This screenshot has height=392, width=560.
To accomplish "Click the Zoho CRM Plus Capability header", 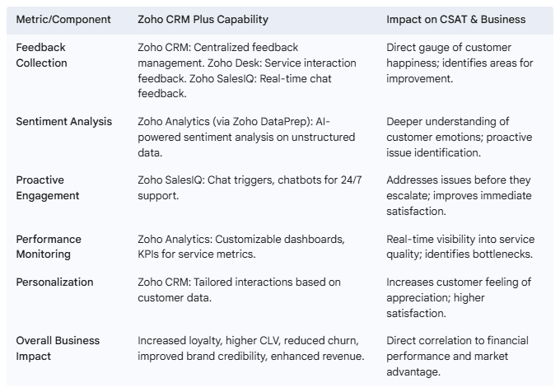I will (x=203, y=19).
